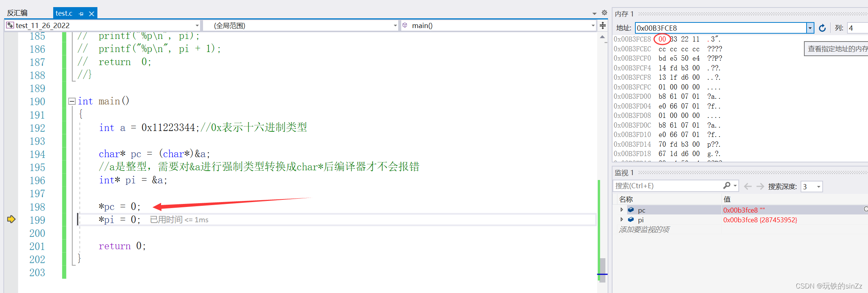Click the memory address input field
The width and height of the screenshot is (868, 293).
(x=721, y=28)
